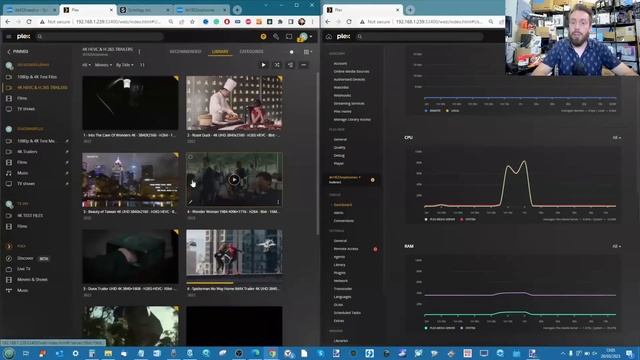Screen dimensions: 640x360
Task: Open Discover in the Plex sidebar
Action: point(25,258)
